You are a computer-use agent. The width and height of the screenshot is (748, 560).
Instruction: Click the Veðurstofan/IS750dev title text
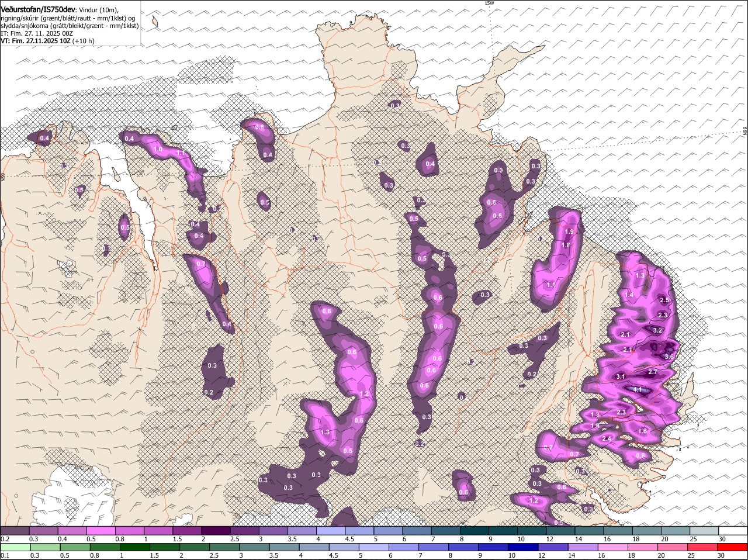38,10
